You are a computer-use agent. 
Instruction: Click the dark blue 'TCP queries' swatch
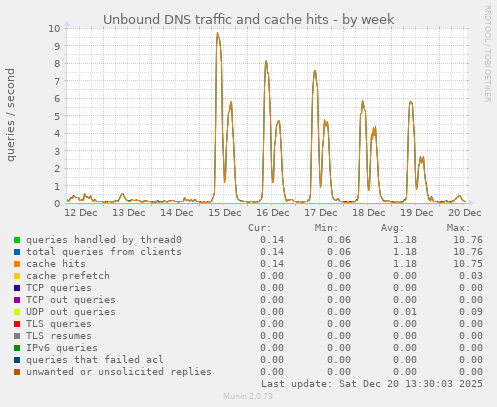(x=17, y=288)
